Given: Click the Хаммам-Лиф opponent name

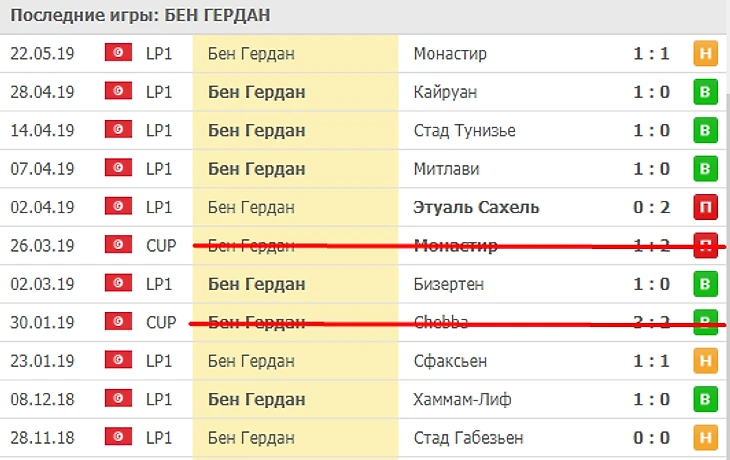Looking at the screenshot, I should 462,399.
